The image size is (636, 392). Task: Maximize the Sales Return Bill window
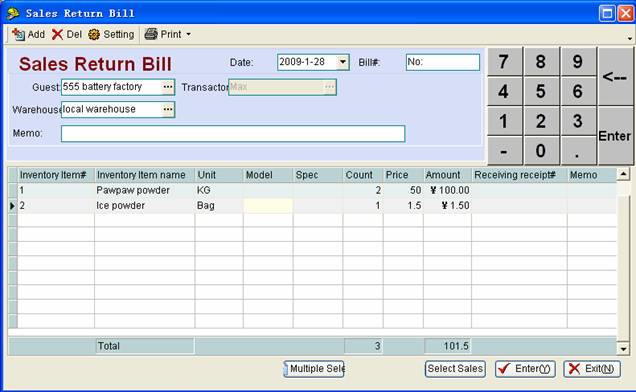(607, 13)
